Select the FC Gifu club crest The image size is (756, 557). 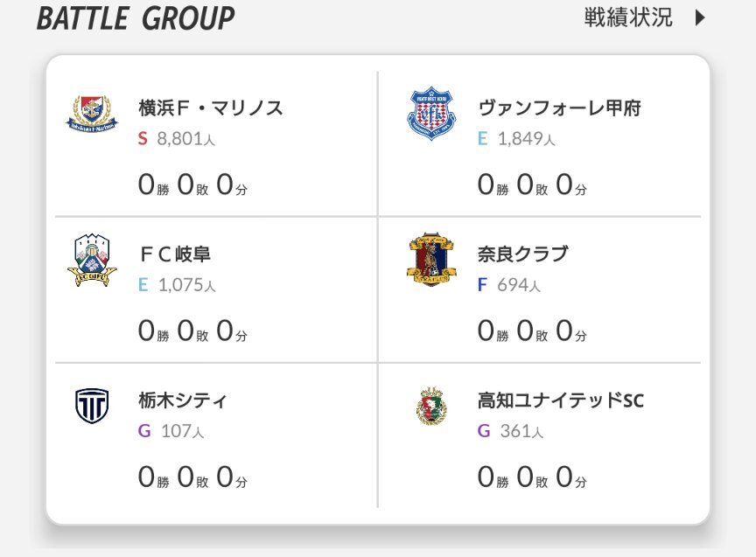(92, 261)
